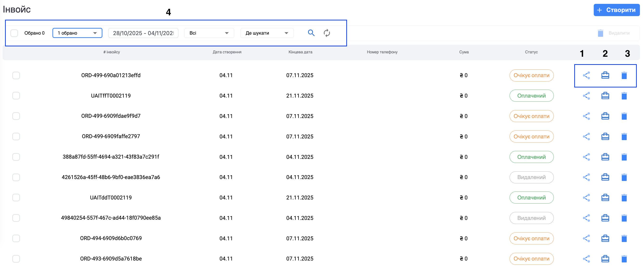Expand the 'Всі' status dropdown
The image size is (644, 273).
click(209, 33)
